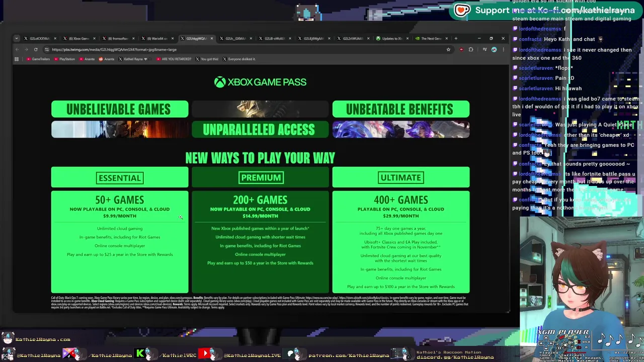Screen dimensions: 644x362
Task: Reload the current page
Action: (x=36, y=49)
